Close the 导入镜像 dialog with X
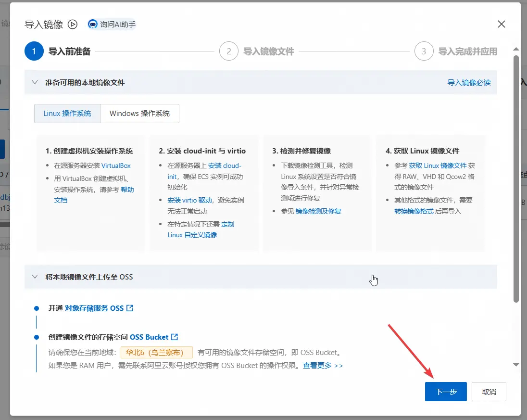This screenshot has height=420, width=527. point(501,24)
